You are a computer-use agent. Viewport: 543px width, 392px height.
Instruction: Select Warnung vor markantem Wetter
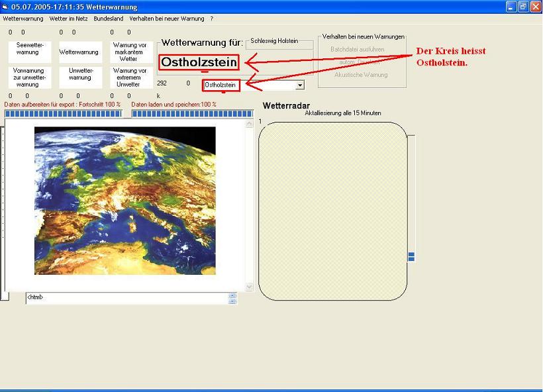pos(129,52)
